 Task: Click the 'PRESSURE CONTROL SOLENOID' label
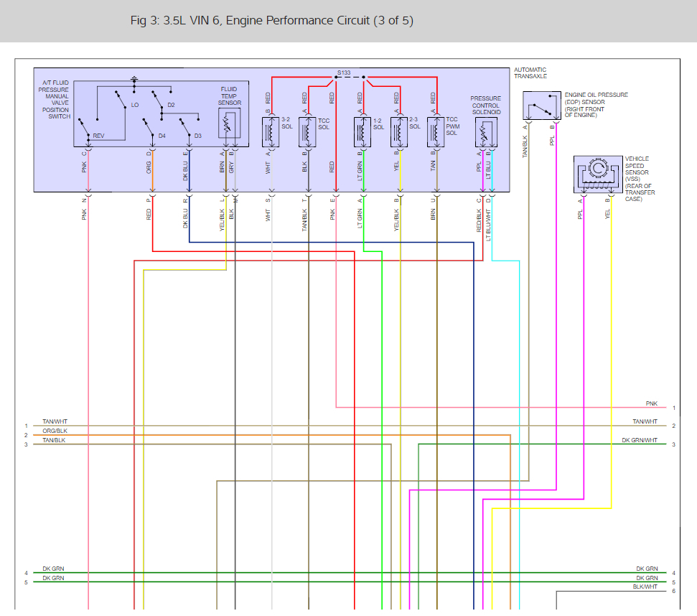(x=486, y=106)
